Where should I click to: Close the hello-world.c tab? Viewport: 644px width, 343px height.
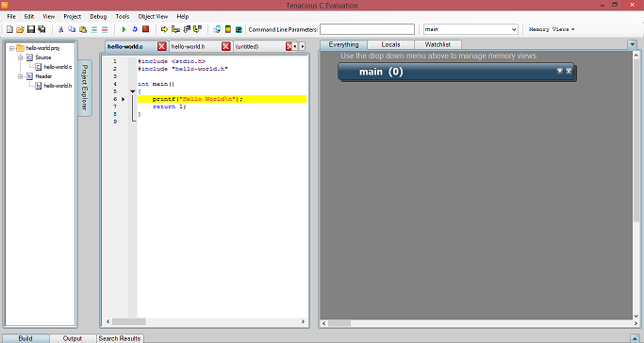pyautogui.click(x=162, y=46)
